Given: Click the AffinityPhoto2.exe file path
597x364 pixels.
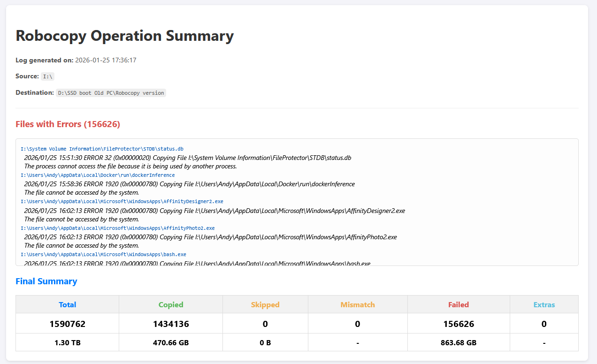Looking at the screenshot, I should click(x=117, y=228).
